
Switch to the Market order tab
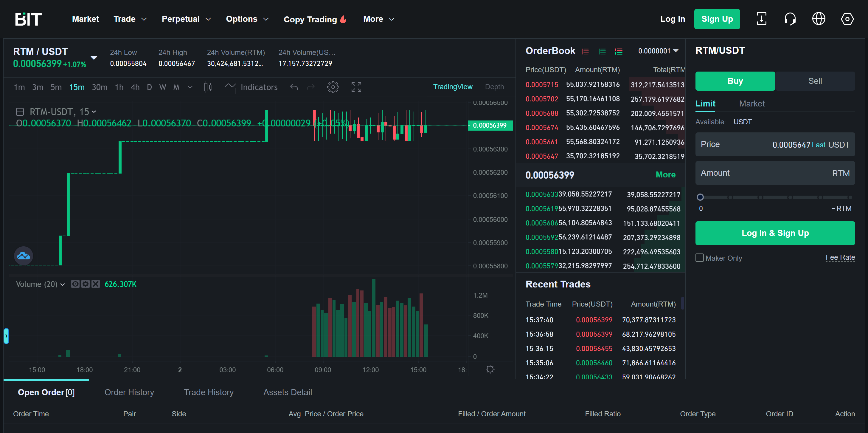(752, 104)
